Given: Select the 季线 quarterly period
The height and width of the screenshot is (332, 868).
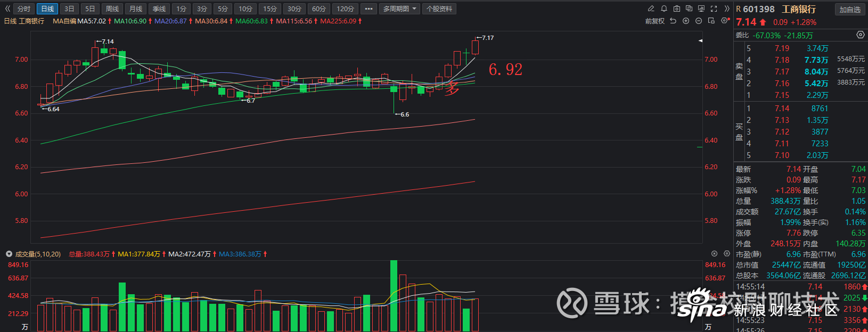Looking at the screenshot, I should [x=159, y=9].
